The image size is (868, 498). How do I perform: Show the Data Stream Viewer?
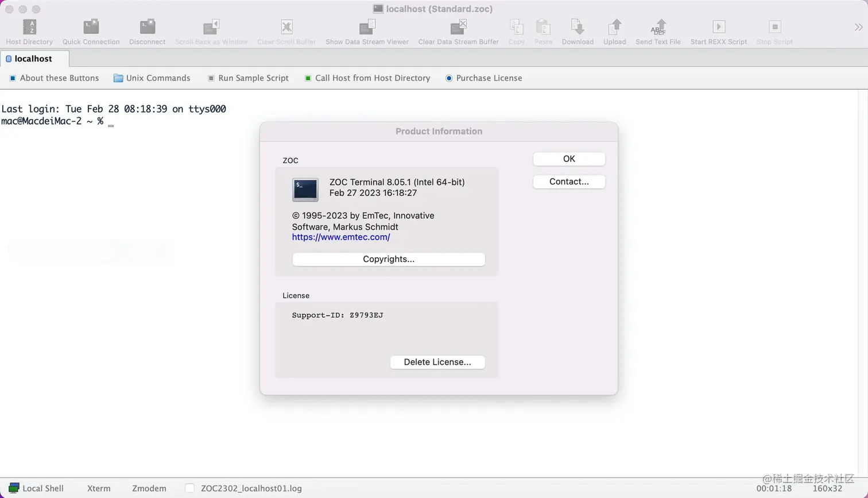pyautogui.click(x=367, y=27)
